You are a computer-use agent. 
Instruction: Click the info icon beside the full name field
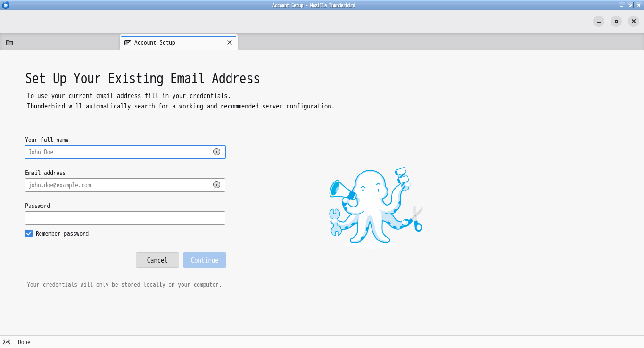click(x=216, y=152)
